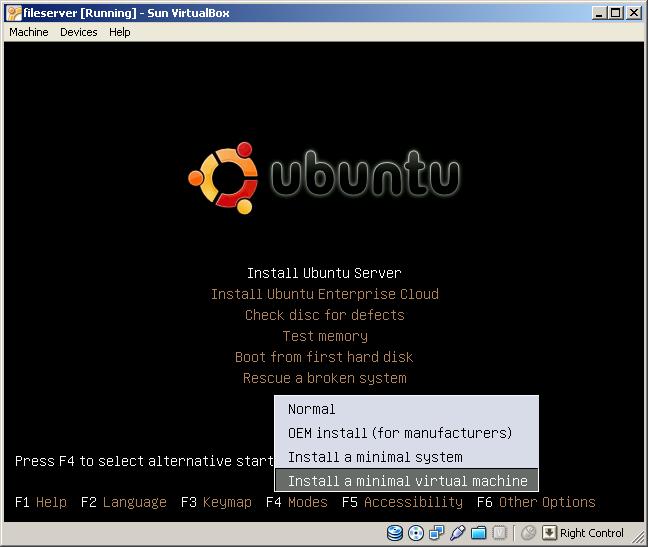648x547 pixels.
Task: Select Normal in the modes popup
Action: pos(407,409)
